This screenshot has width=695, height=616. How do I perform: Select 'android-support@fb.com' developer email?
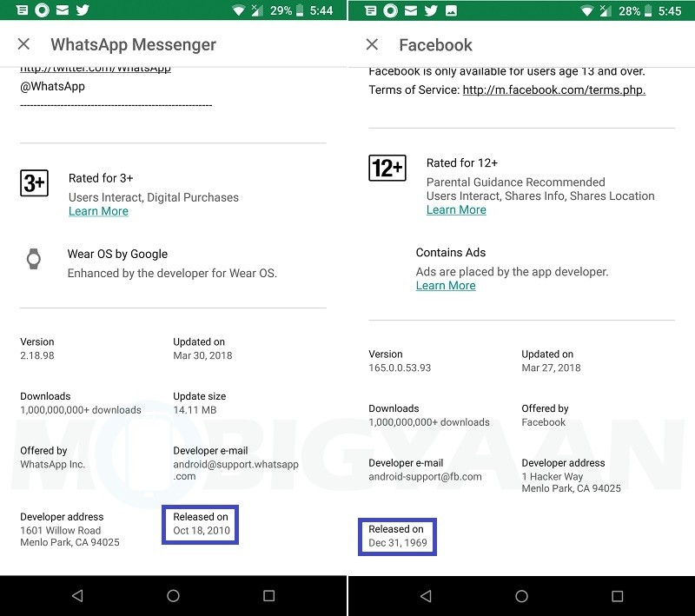[x=425, y=477]
